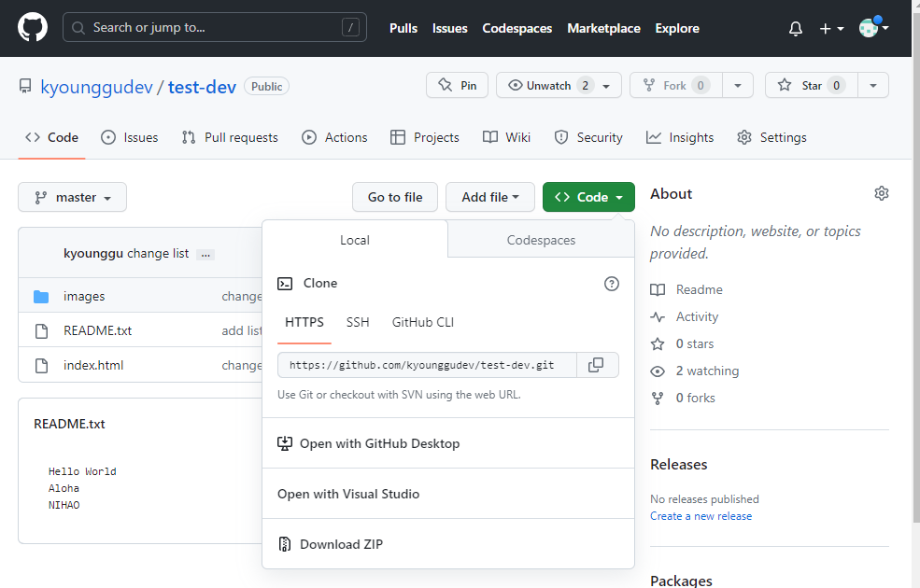The image size is (920, 588).
Task: Download ZIP of the repository
Action: click(448, 545)
